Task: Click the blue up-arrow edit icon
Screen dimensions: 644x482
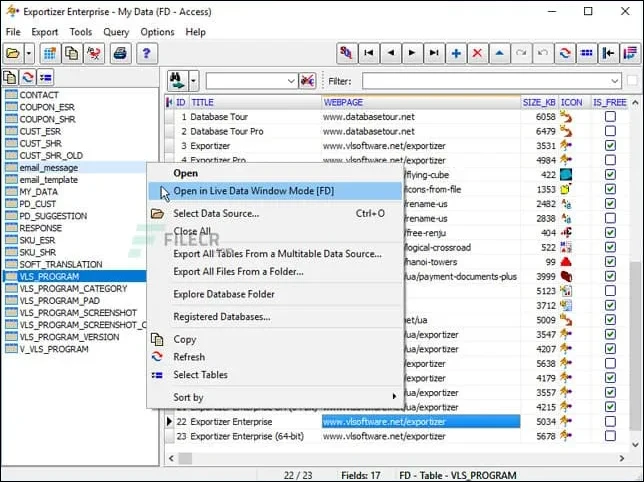Action: pos(499,53)
